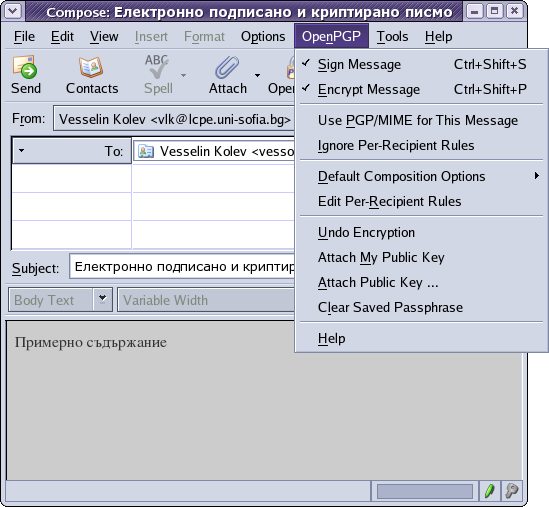Close the OpenPGP menu in menu bar

[x=331, y=36]
